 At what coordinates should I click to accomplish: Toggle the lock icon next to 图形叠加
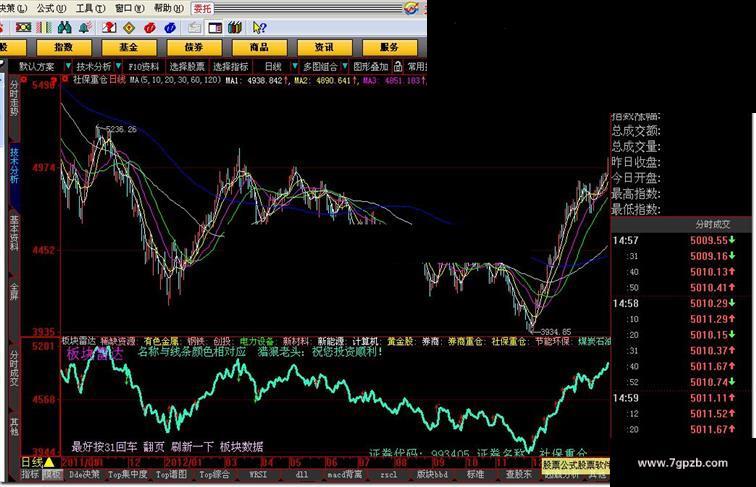coord(398,67)
